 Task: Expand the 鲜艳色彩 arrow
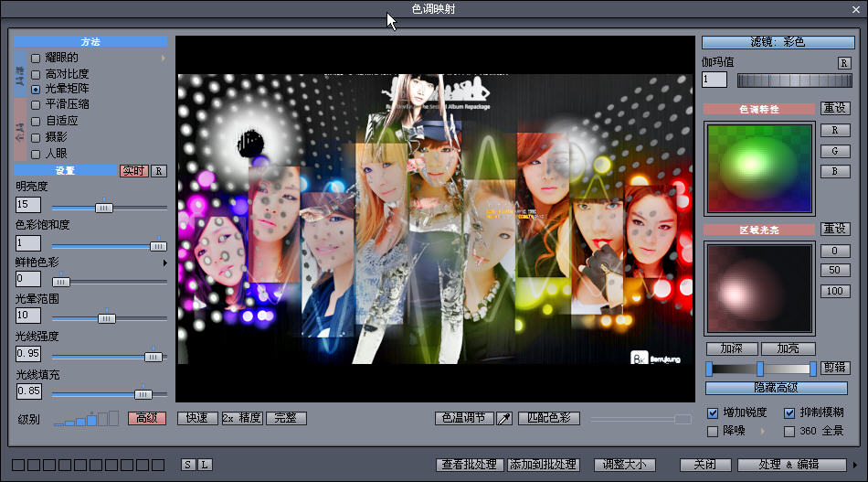(x=165, y=262)
